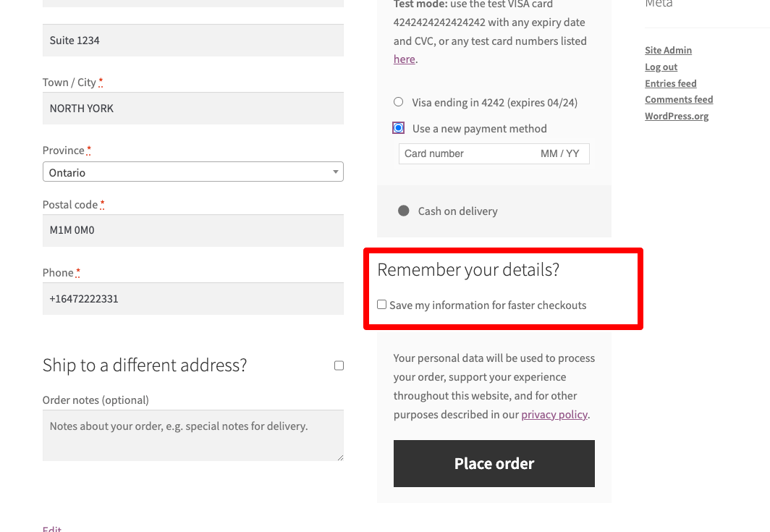Click the Place order button

pyautogui.click(x=494, y=463)
